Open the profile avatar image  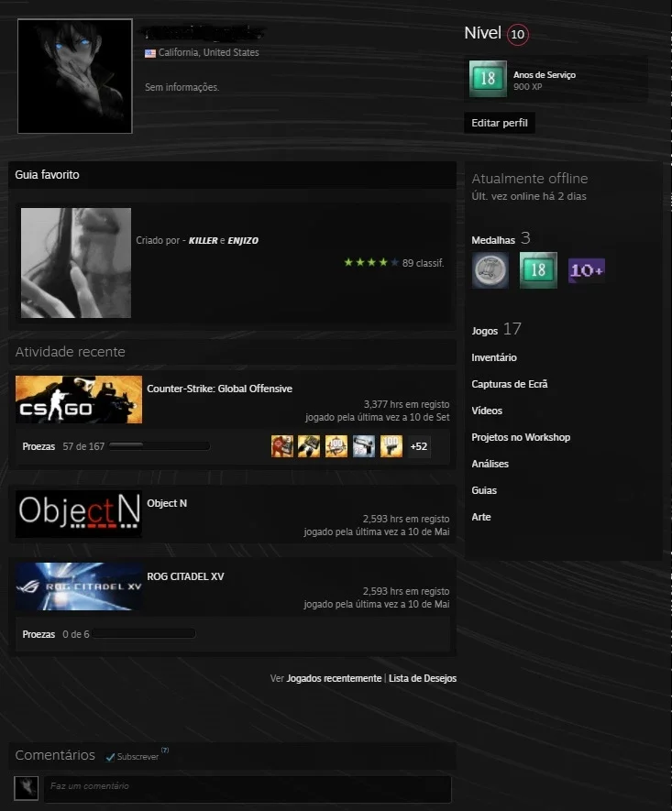75,76
